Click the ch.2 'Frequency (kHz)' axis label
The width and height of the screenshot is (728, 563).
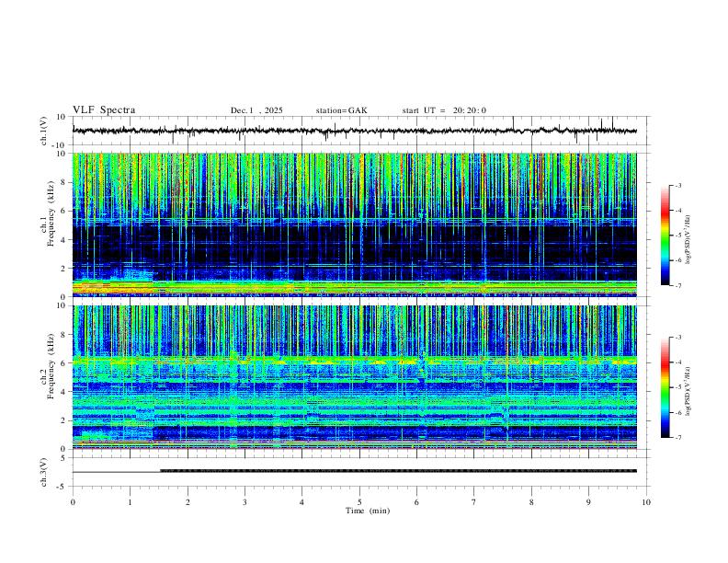click(x=51, y=366)
